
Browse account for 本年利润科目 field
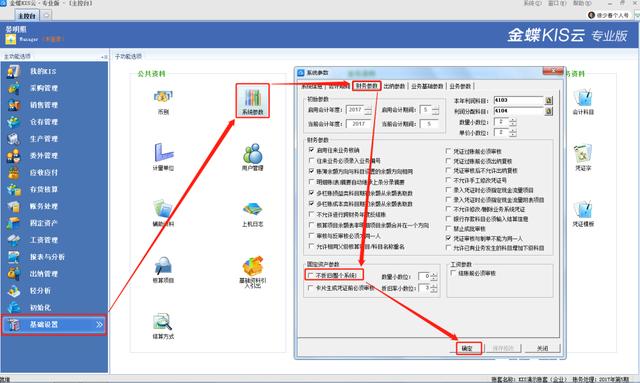click(549, 100)
